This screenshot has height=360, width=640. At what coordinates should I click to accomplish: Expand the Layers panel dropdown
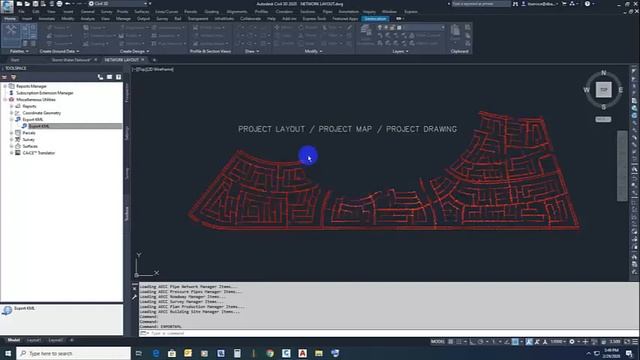[x=400, y=51]
